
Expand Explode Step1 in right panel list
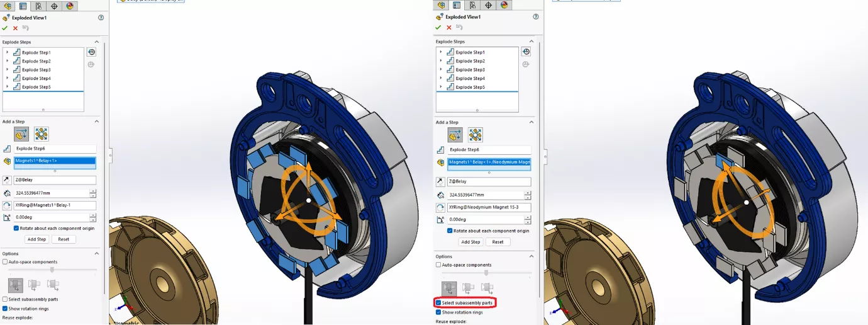coord(440,52)
